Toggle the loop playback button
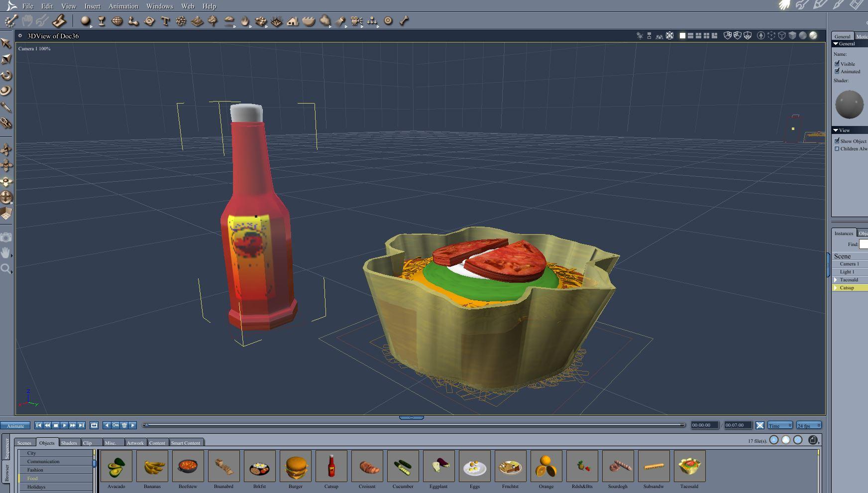The image size is (868, 493). tap(94, 425)
